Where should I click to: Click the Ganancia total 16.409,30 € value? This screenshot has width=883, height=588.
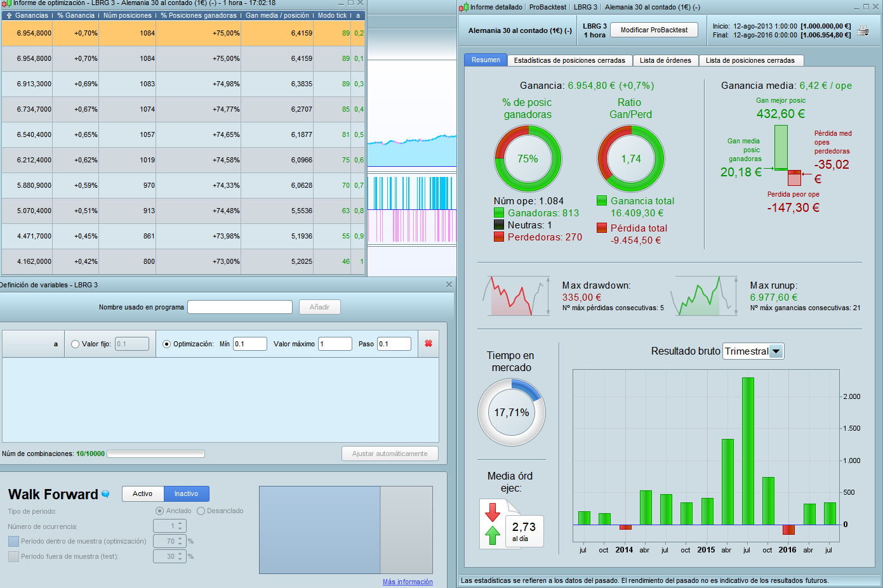(x=637, y=213)
